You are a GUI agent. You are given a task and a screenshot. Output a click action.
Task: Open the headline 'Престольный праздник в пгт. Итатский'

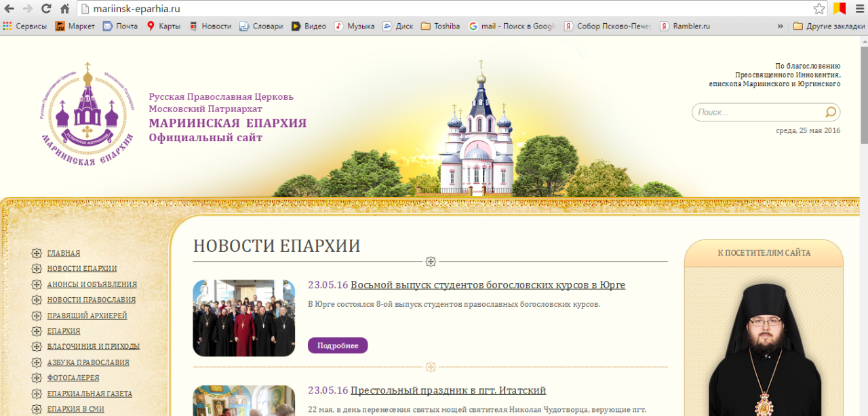coord(448,390)
